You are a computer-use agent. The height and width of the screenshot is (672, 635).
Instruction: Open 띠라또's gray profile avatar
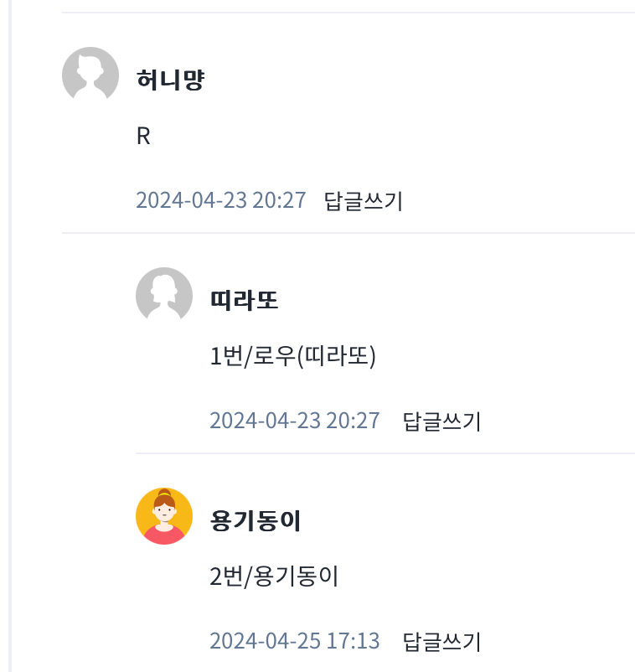click(x=164, y=296)
